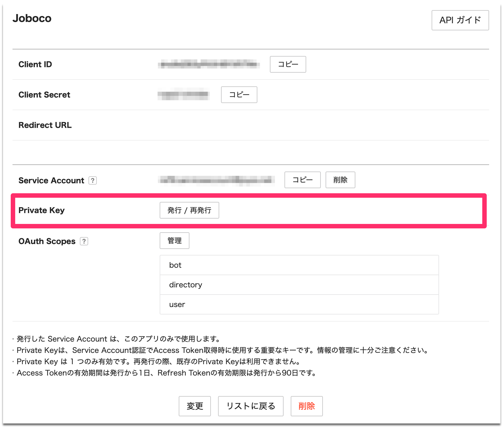The height and width of the screenshot is (430, 504).
Task: Select the bot scope entry
Action: (x=299, y=265)
